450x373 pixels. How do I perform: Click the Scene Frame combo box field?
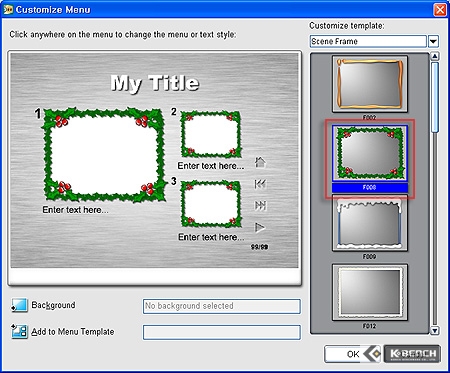pyautogui.click(x=368, y=41)
